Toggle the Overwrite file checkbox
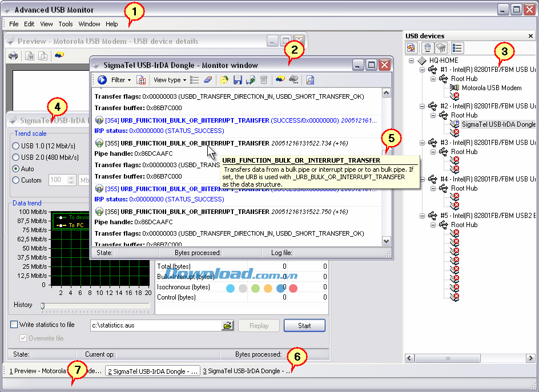Viewport: 539px width, 392px height. pyautogui.click(x=23, y=338)
